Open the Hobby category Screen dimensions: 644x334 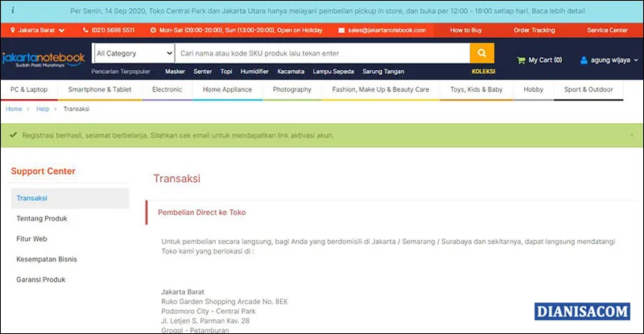click(533, 89)
